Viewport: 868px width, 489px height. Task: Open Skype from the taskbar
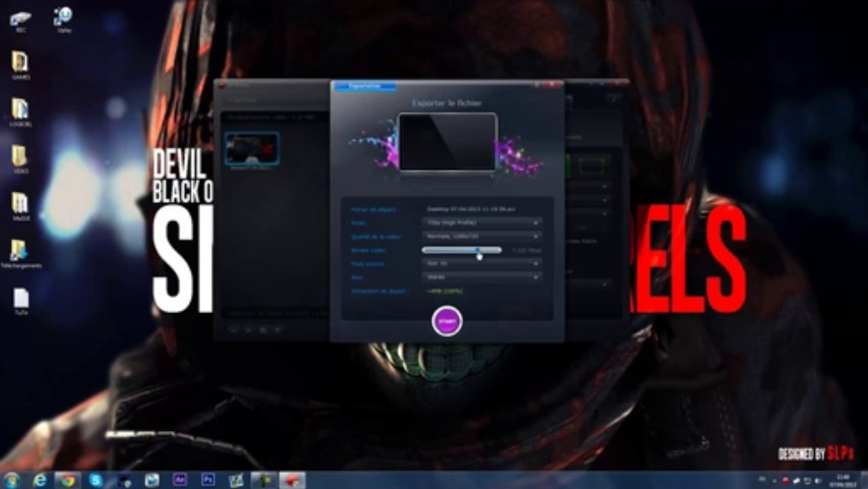coord(96,479)
